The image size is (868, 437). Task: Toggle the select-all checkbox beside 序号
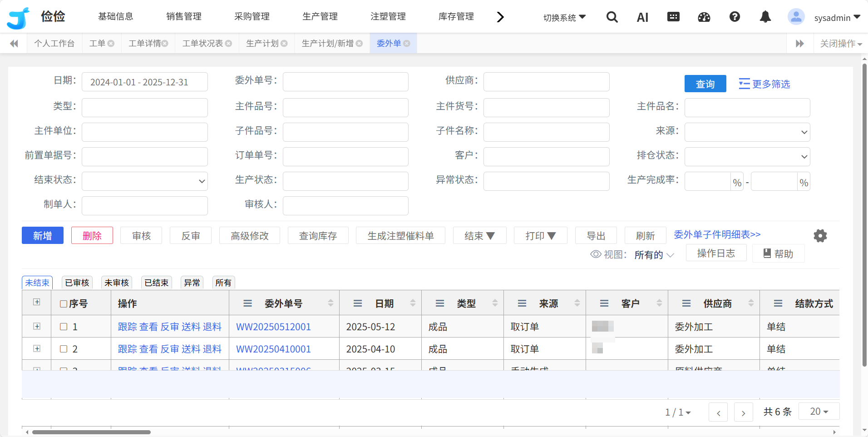[x=64, y=304]
